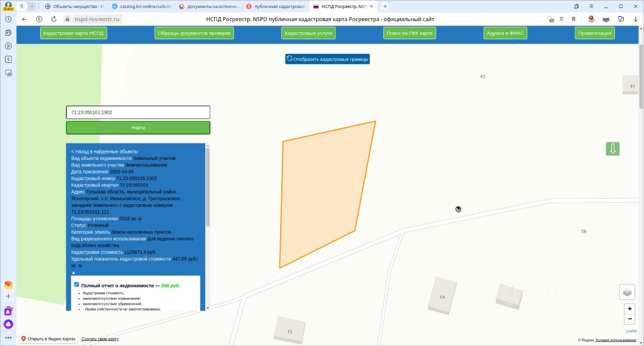Click the refresh icon in Отобразить кадастровые границы

point(289,59)
